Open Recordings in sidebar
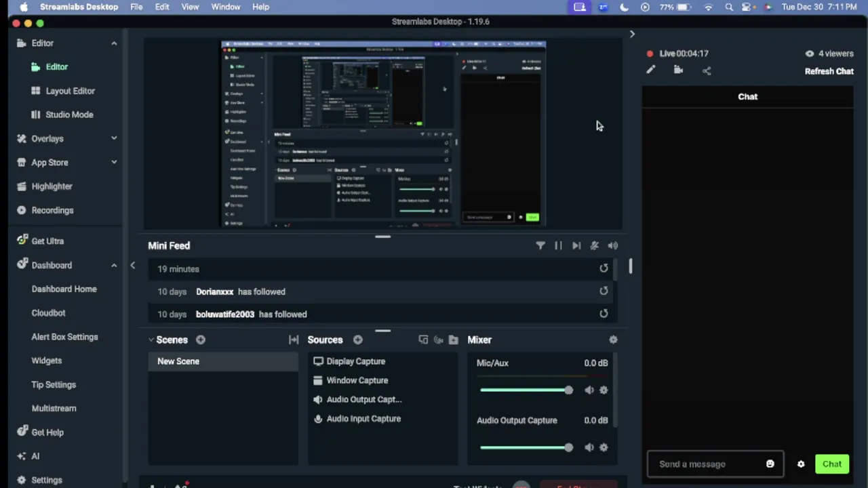 pos(52,210)
